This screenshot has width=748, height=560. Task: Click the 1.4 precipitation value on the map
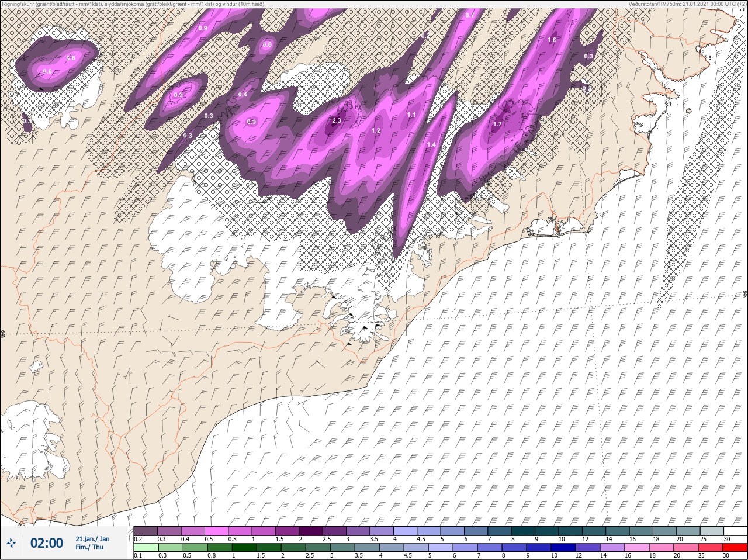click(431, 145)
